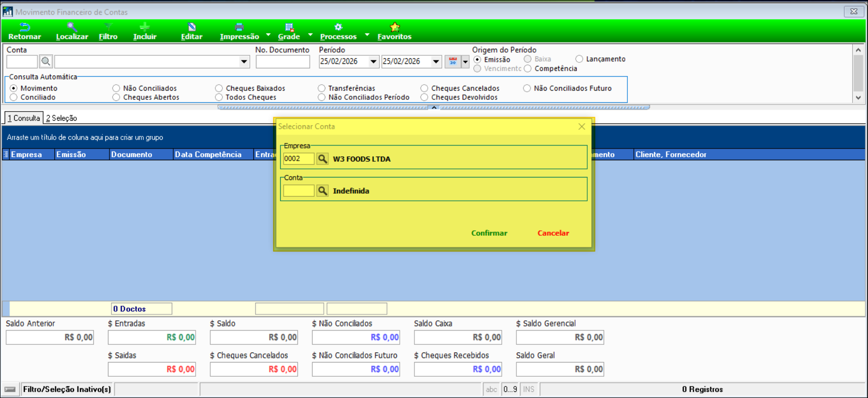Open the Favoritos star icon

394,27
